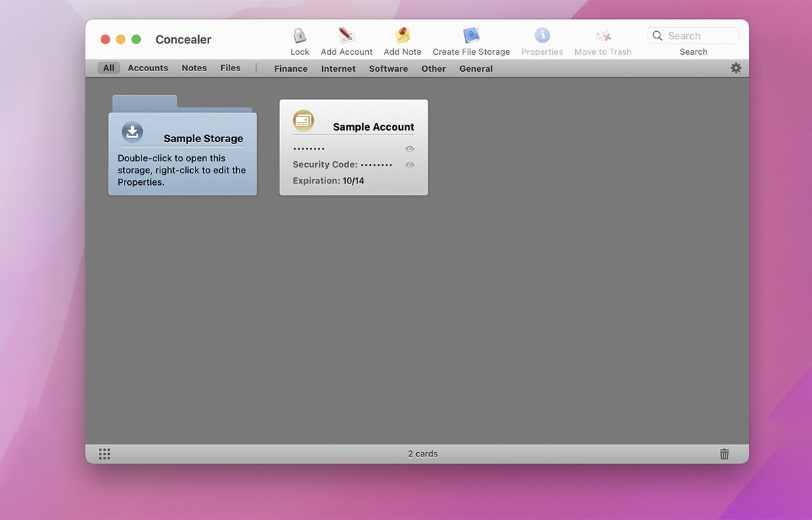Select the All filter tab

click(x=109, y=68)
